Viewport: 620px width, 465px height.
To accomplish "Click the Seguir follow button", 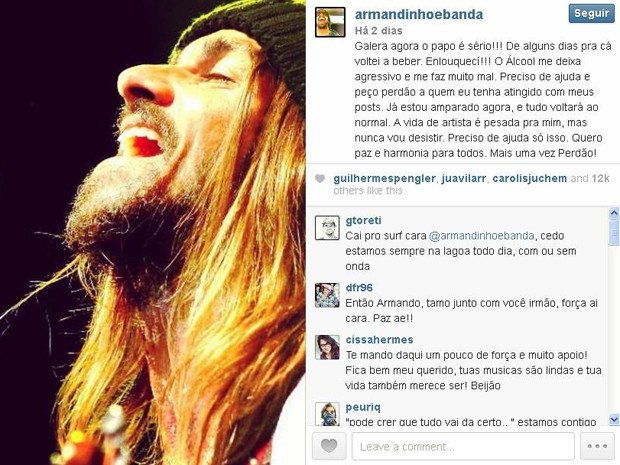I will pyautogui.click(x=591, y=13).
